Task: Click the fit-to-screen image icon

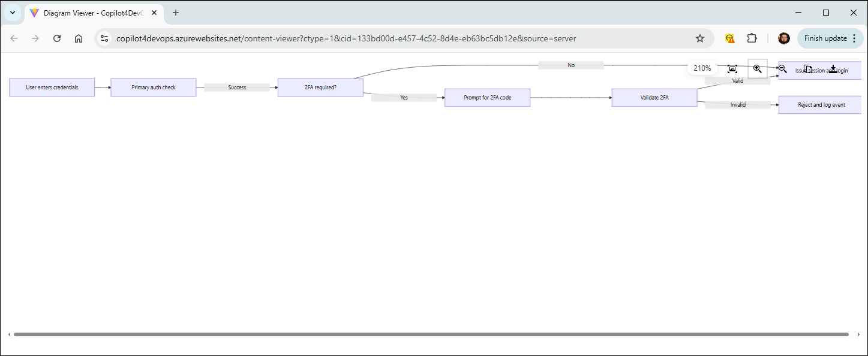Action: pyautogui.click(x=732, y=69)
